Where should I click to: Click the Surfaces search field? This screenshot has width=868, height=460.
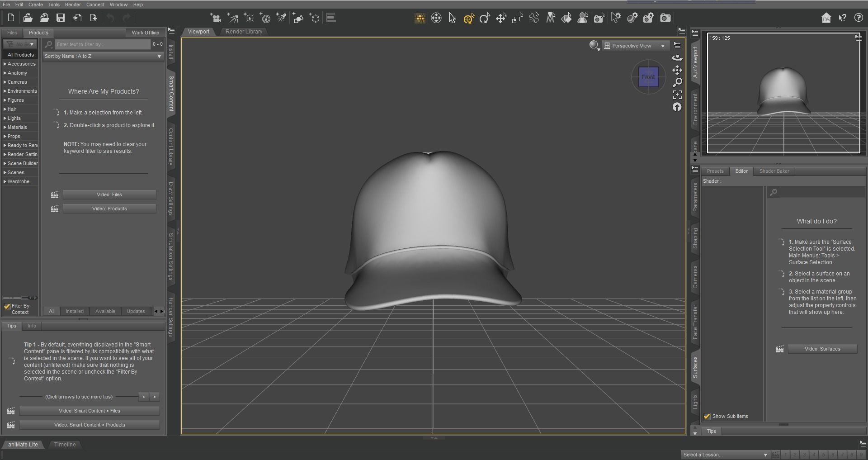pyautogui.click(x=822, y=192)
